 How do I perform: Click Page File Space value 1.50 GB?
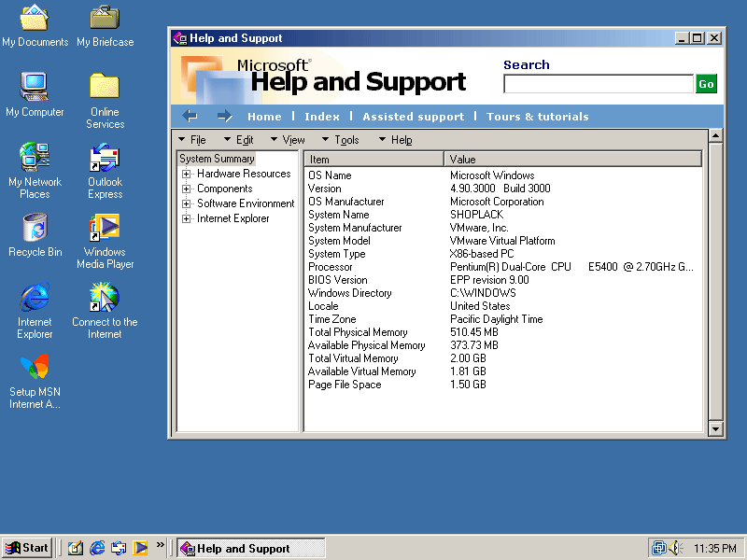coord(468,385)
